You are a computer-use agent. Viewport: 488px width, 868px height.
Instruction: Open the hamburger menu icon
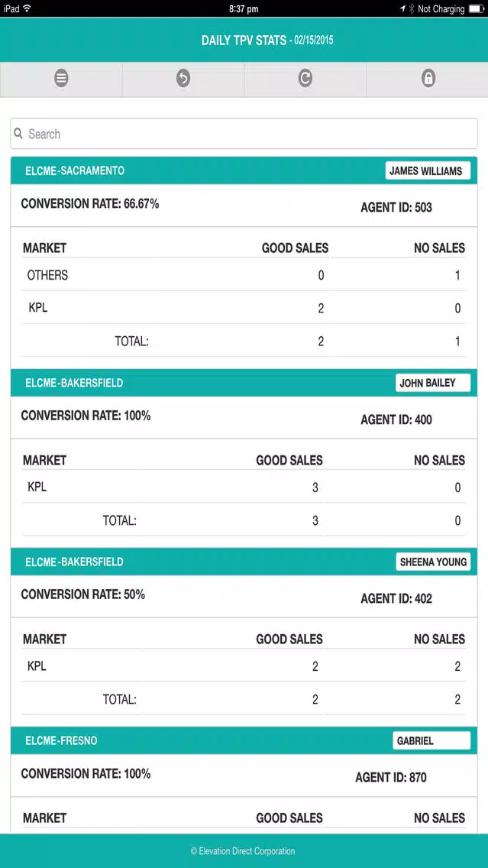pyautogui.click(x=61, y=79)
